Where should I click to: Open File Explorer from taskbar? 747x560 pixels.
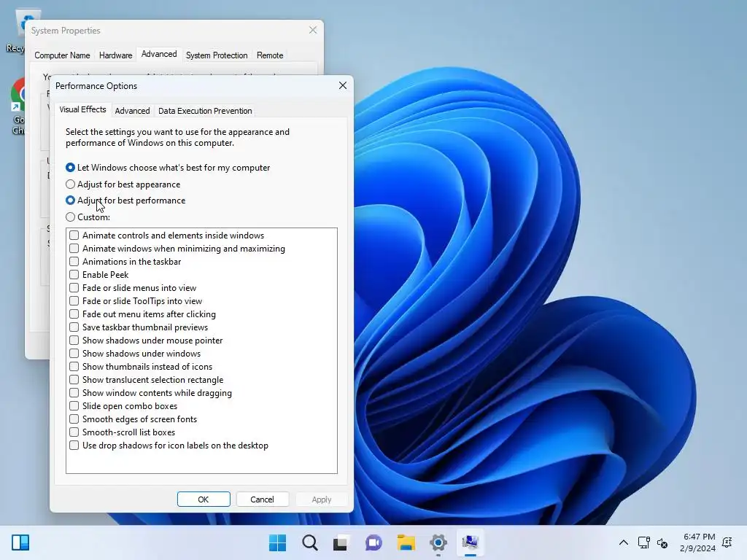pos(406,542)
